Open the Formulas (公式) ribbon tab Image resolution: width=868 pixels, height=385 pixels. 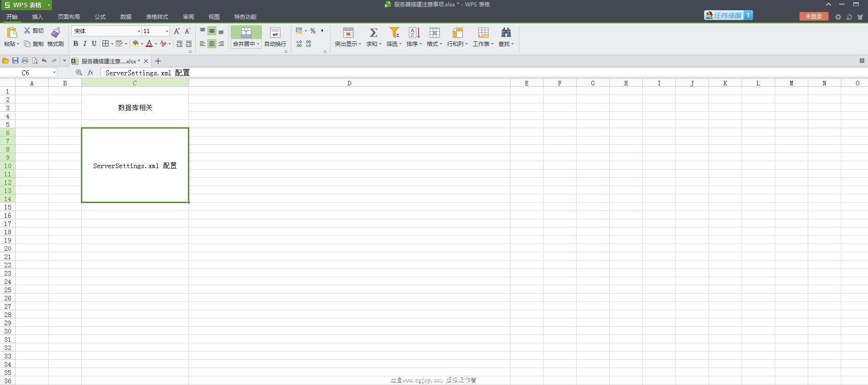click(x=100, y=17)
